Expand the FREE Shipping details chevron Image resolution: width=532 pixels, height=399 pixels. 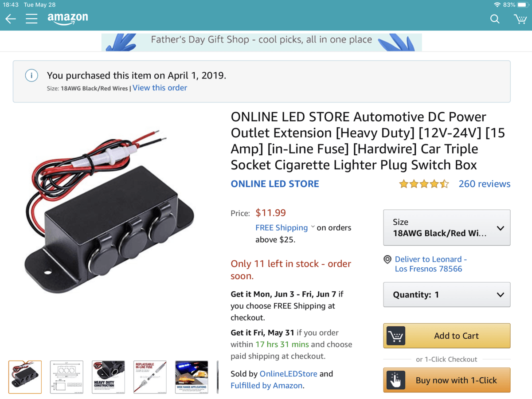[x=313, y=227]
